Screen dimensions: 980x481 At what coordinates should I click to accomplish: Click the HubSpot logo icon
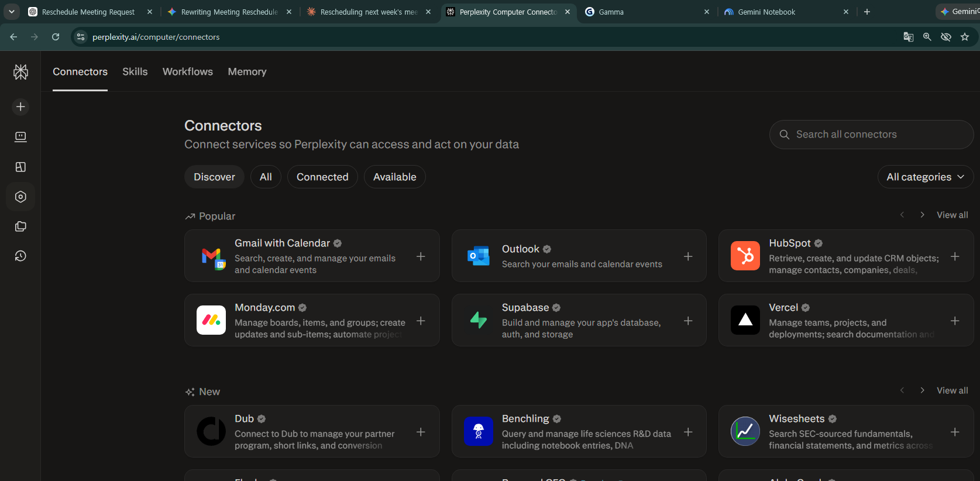point(745,256)
